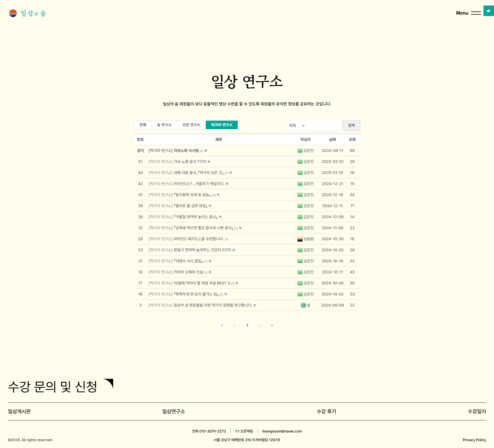The image size is (494, 448).
Task: Click the 일상의 숨 logo
Action: [x=27, y=13]
